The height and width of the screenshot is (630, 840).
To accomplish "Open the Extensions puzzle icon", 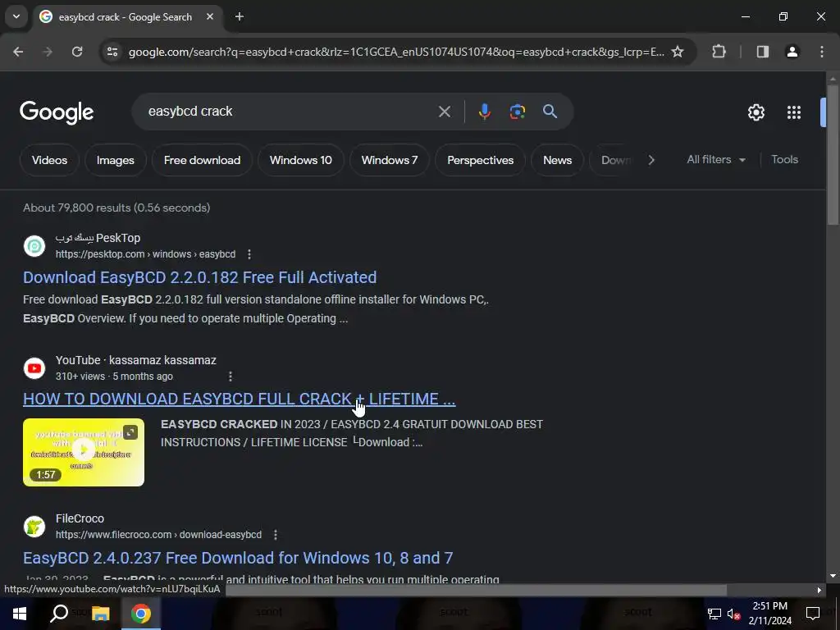I will (719, 52).
